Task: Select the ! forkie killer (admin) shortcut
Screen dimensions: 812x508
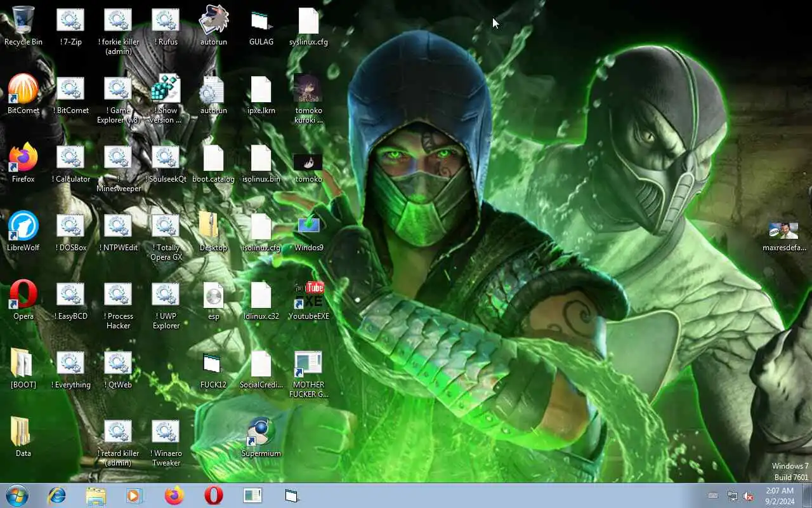Action: (x=118, y=31)
